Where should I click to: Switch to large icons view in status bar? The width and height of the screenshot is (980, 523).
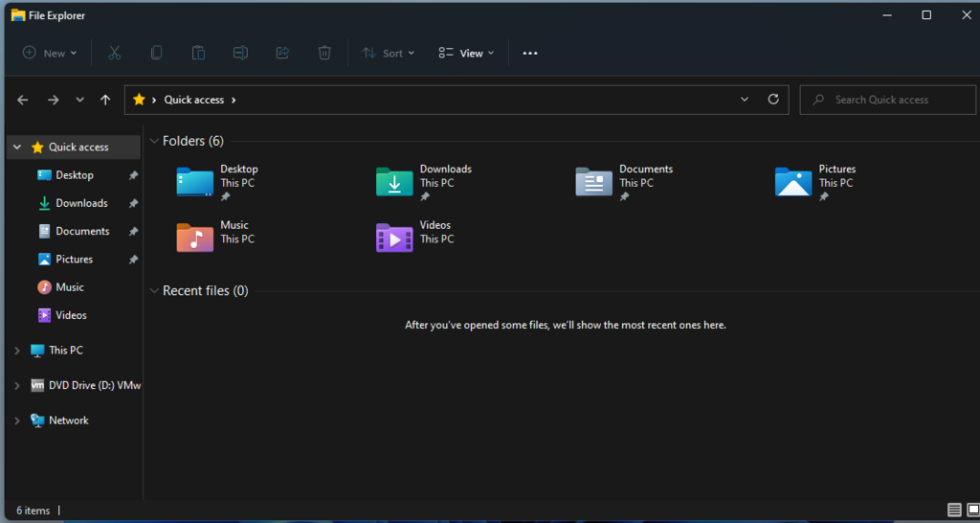(x=972, y=511)
